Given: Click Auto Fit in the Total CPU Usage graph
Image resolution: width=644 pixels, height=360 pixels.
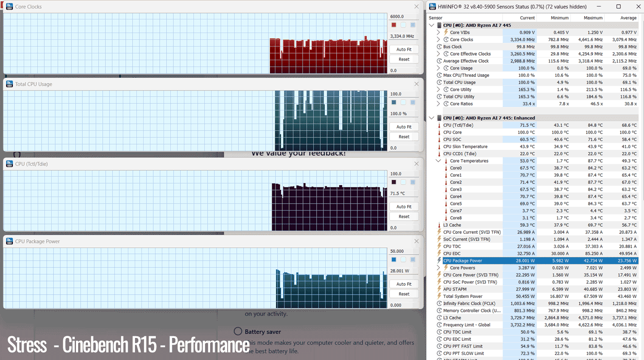Looking at the screenshot, I should pos(404,127).
